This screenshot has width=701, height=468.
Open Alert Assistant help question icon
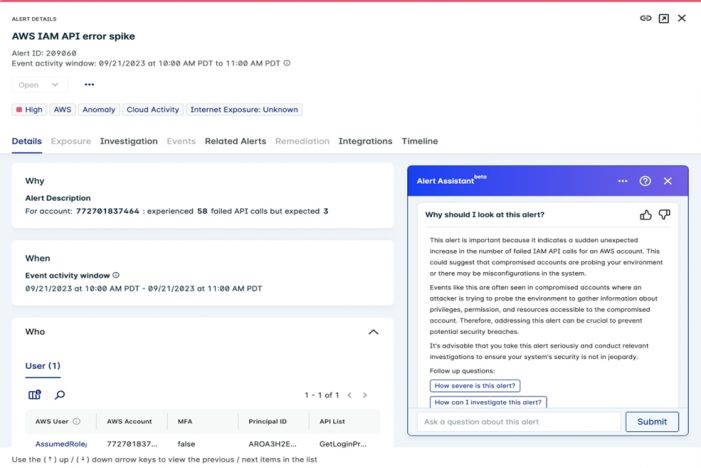645,181
